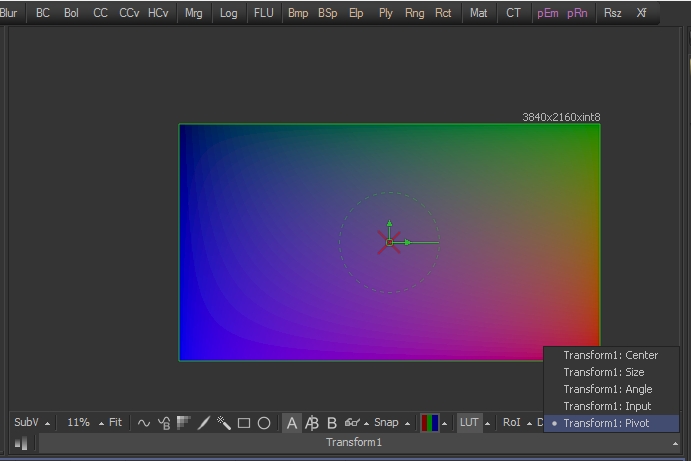Add a Mrg merge tool
This screenshot has height=461, width=691.
click(193, 13)
